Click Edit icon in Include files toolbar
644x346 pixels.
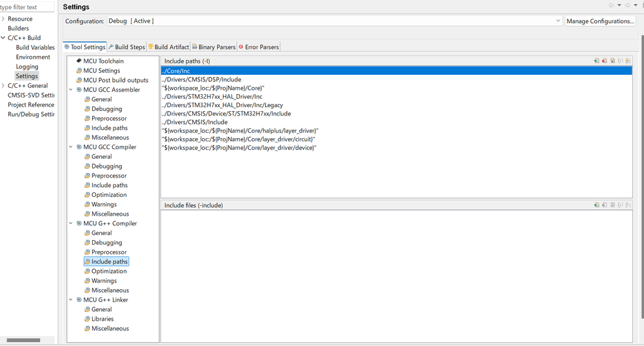(612, 205)
